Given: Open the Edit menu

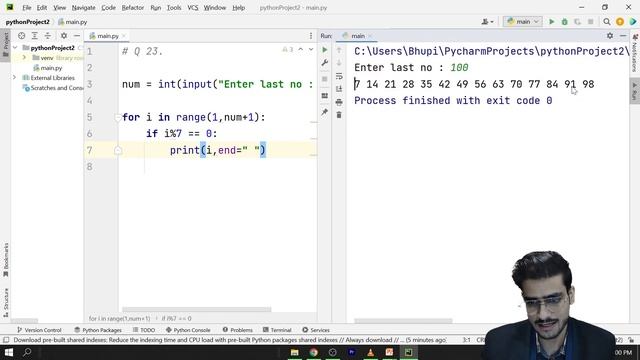Looking at the screenshot, I should pyautogui.click(x=42, y=7).
